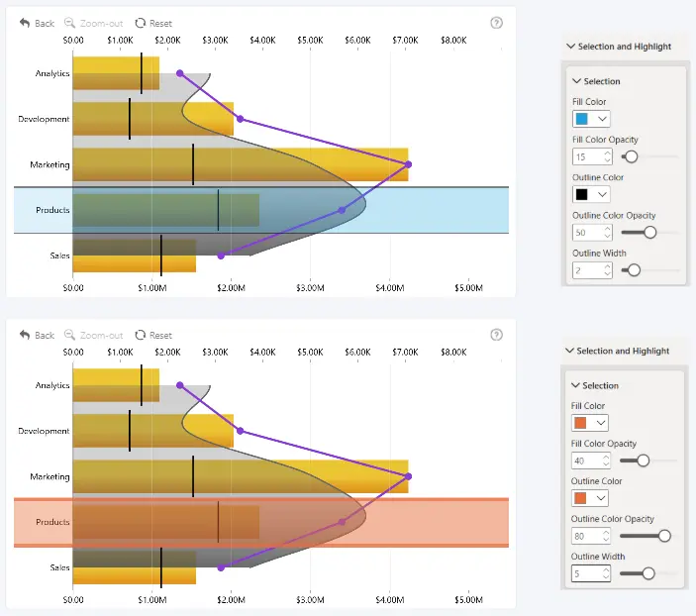Click Outline Color Opacity field showing 80
The width and height of the screenshot is (696, 616).
[x=591, y=536]
